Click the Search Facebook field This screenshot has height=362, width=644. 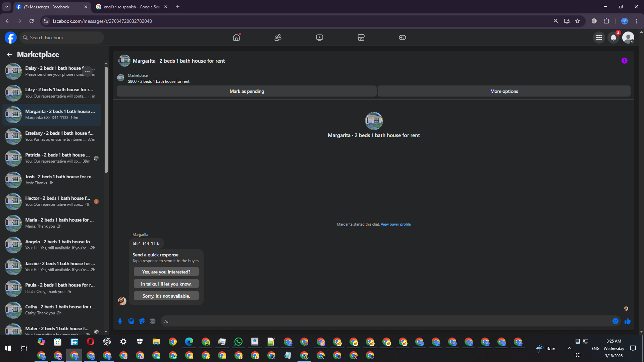click(62, 38)
